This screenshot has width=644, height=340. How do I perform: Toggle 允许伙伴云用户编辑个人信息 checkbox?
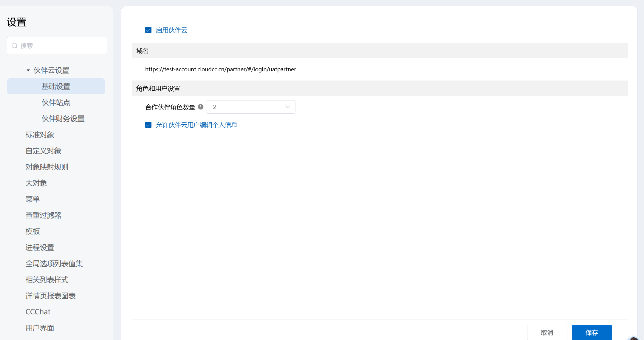coord(148,125)
